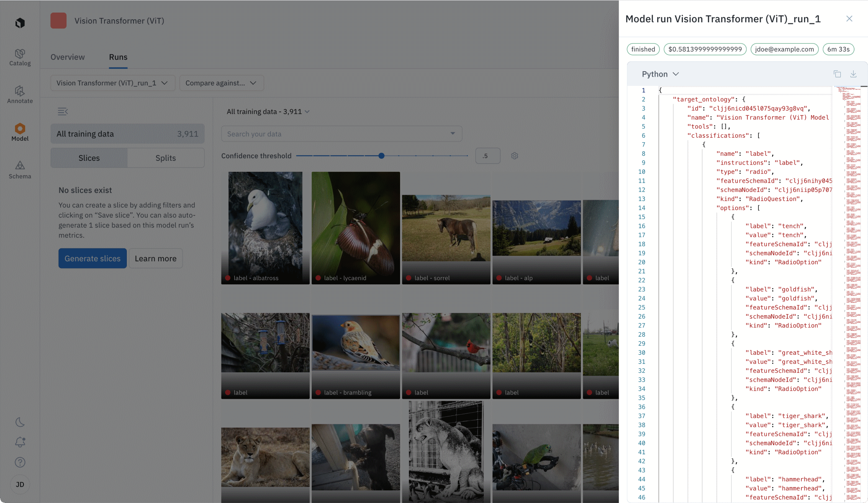Open confidence threshold settings gear
Image resolution: width=868 pixels, height=503 pixels.
pyautogui.click(x=514, y=156)
